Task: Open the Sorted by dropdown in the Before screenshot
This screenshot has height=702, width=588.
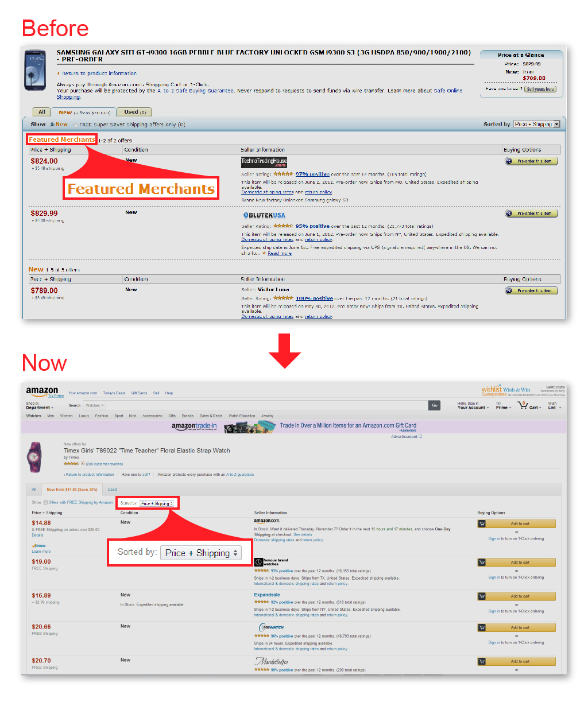Action: click(537, 124)
